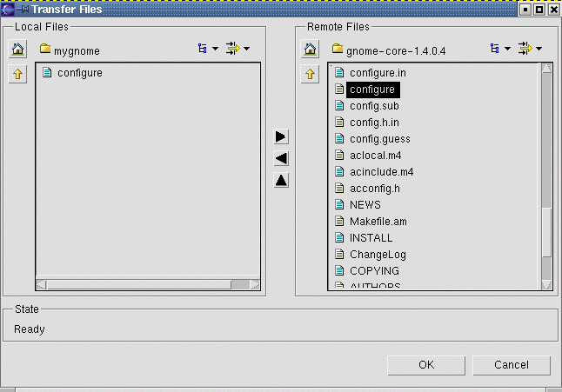Click the Local Files home icon

(x=17, y=50)
